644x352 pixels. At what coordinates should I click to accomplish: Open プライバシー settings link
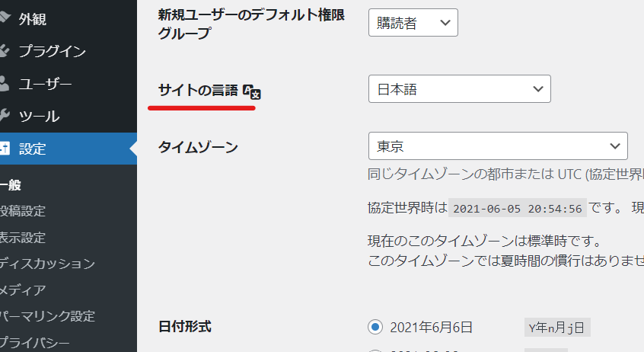tap(37, 341)
